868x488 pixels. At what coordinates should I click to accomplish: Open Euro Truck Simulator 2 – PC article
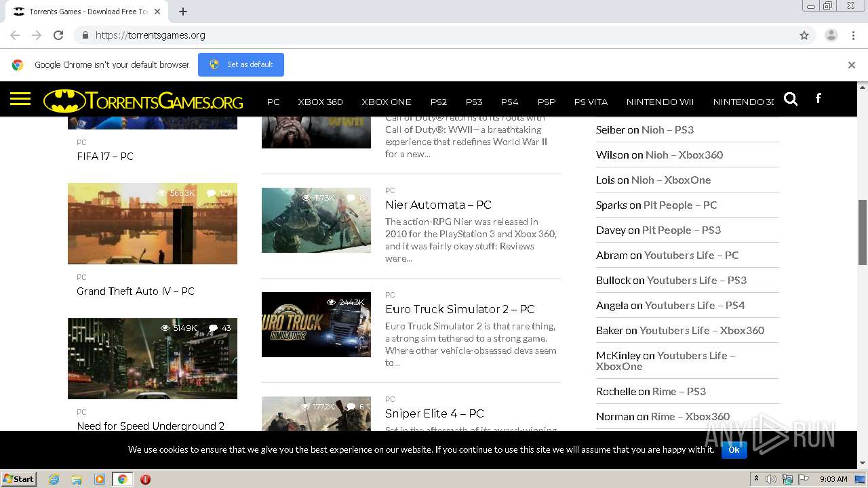(x=460, y=309)
